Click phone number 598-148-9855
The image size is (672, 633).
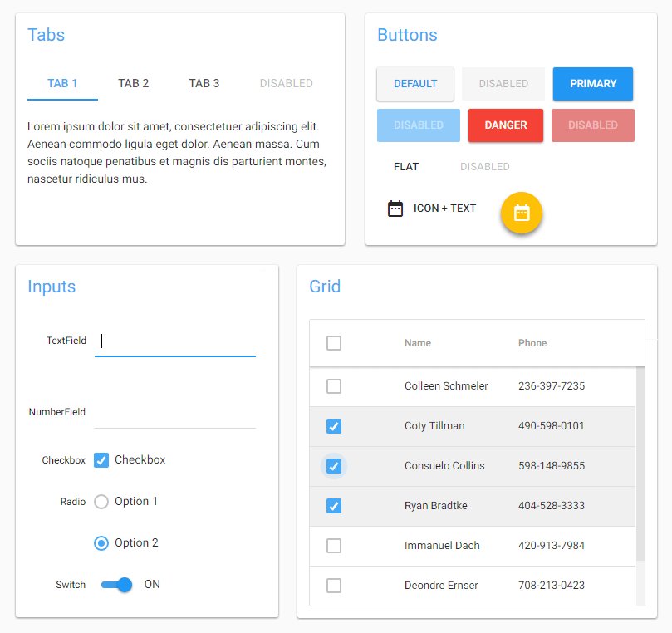coord(552,466)
